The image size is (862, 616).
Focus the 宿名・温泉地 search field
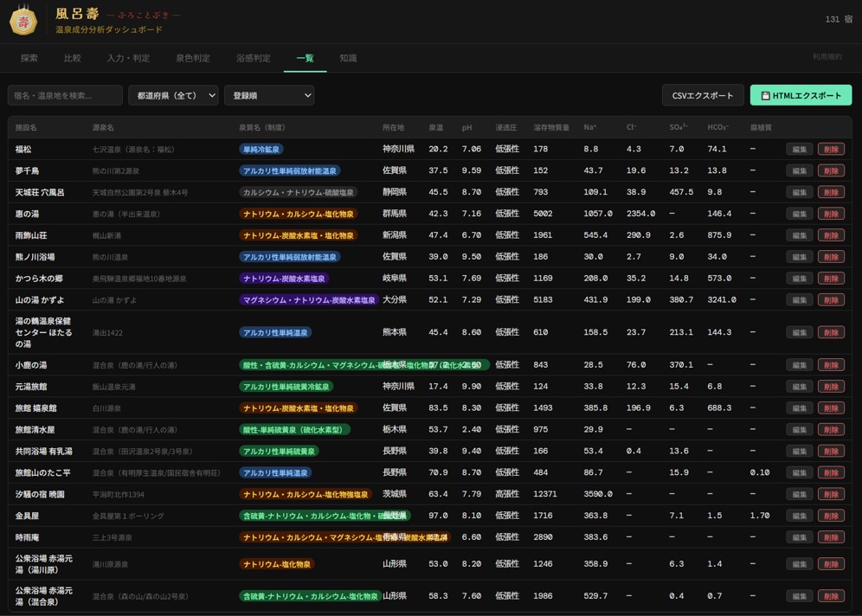tap(65, 96)
